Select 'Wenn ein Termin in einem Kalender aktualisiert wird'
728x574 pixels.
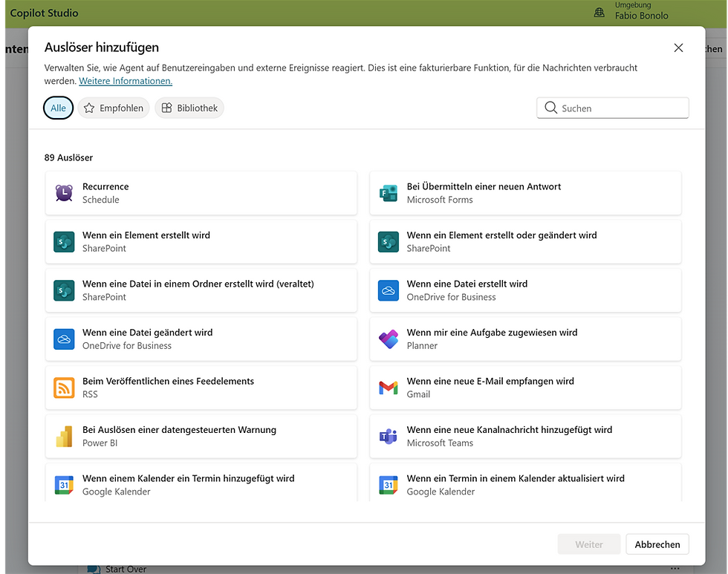525,484
